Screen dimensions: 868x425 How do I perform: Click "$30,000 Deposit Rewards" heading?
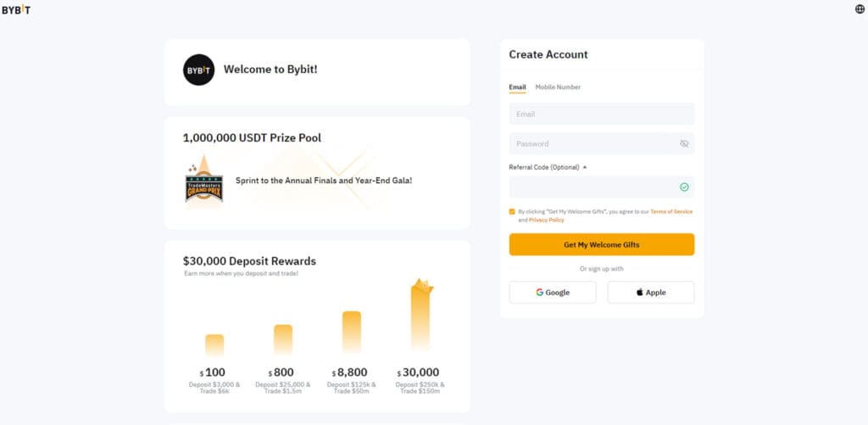(x=250, y=261)
